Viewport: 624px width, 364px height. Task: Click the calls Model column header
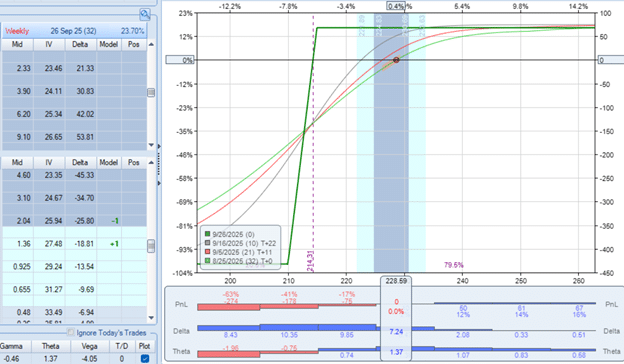109,45
